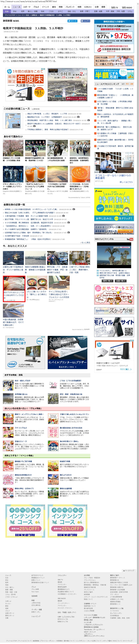Open the 静岡新聞 無料1週間お試し読み banner
The height and width of the screenshot is (644, 139).
point(114,205)
